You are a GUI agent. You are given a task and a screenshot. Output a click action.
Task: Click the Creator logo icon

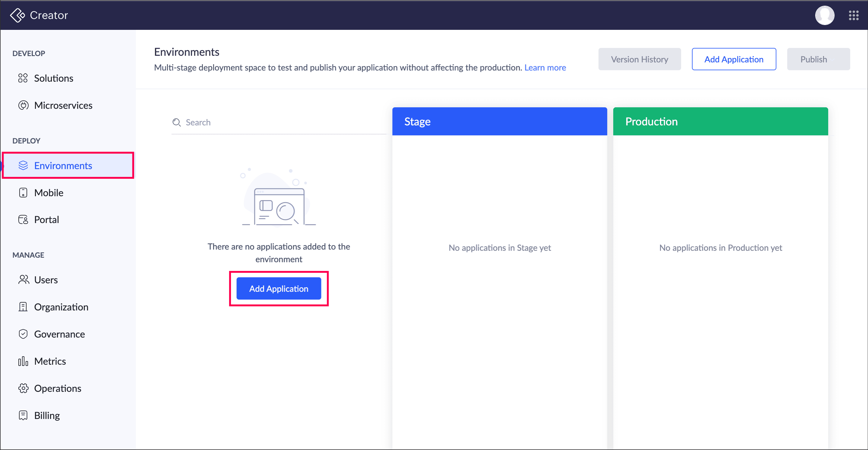click(17, 15)
